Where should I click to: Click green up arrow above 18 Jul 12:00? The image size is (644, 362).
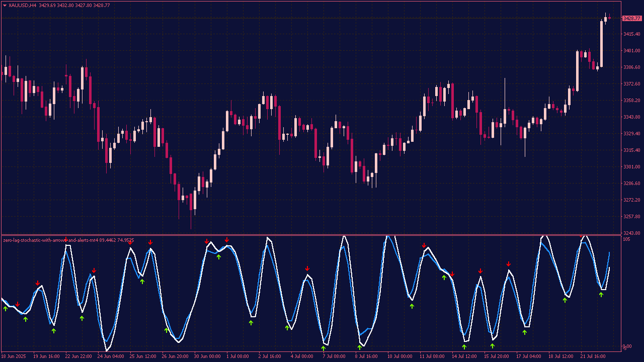tap(565, 300)
